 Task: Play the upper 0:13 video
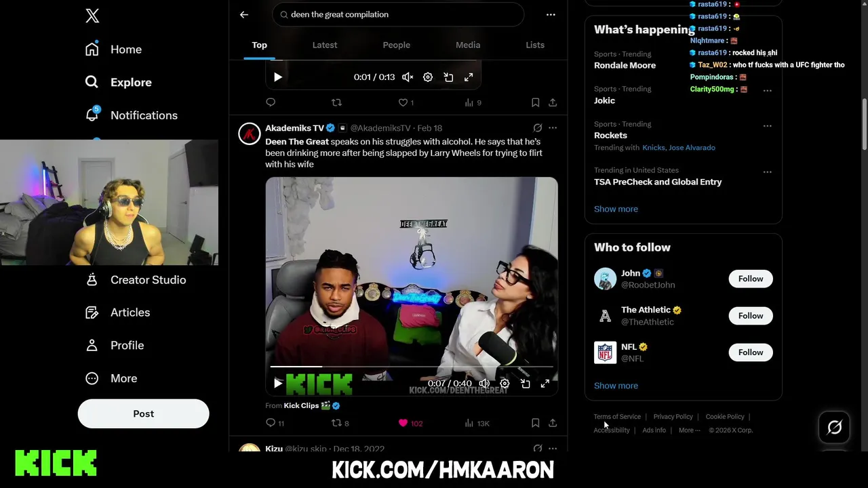point(277,77)
